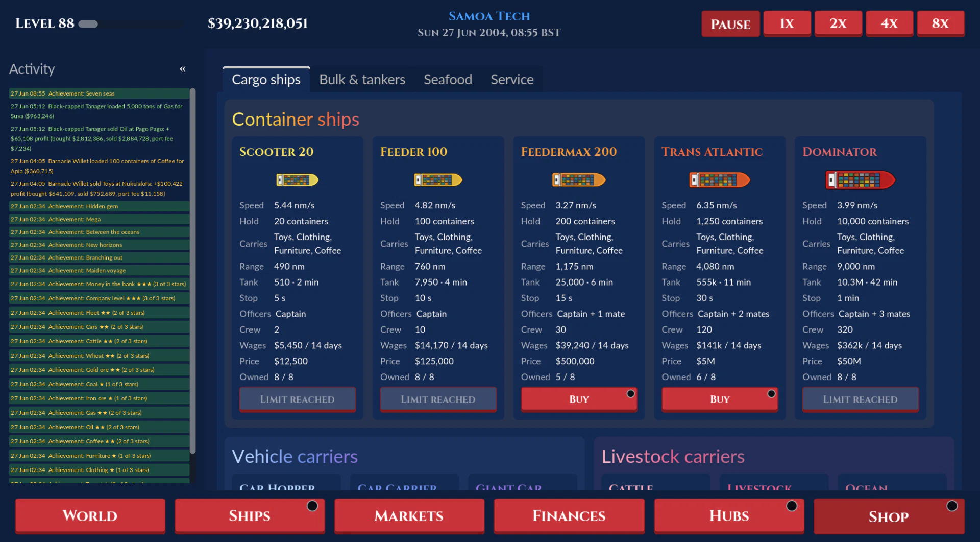The image size is (980, 542).
Task: Click the Scooter 20 ship icon
Action: tap(298, 180)
